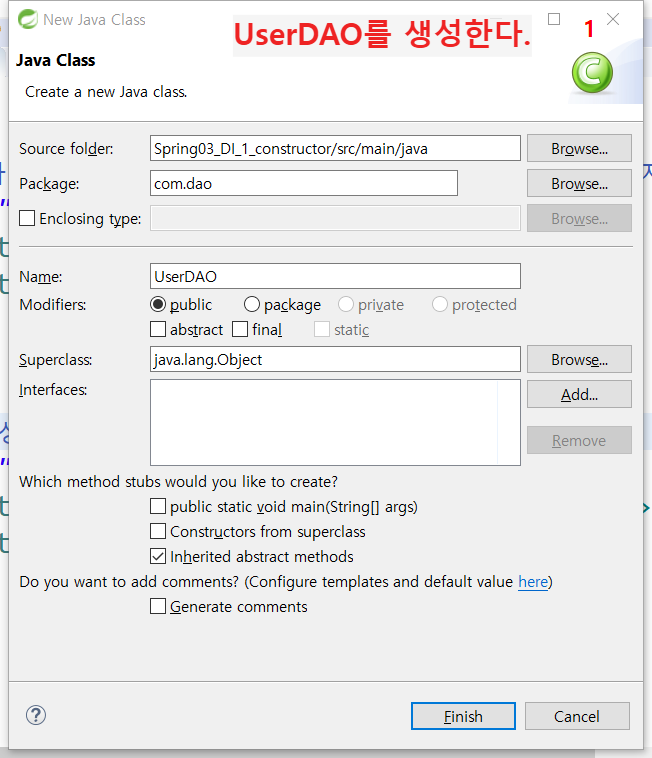This screenshot has height=758, width=652.
Task: Enable the abstract modifier checkbox
Action: click(158, 329)
